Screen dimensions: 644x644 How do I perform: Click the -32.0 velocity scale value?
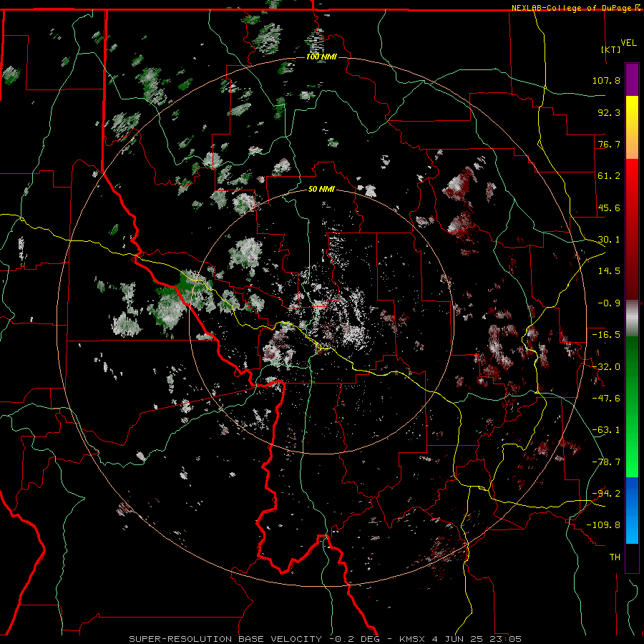click(x=606, y=367)
